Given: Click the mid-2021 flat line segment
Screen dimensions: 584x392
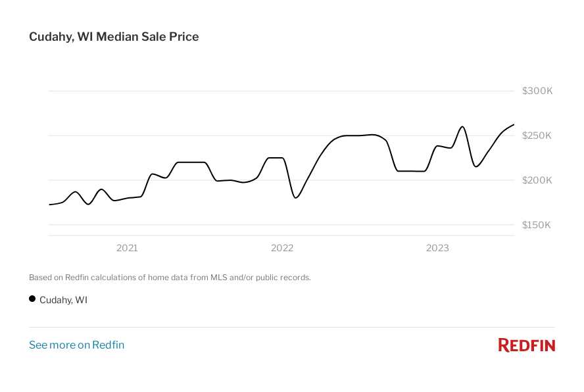Looking at the screenshot, I should point(192,162).
